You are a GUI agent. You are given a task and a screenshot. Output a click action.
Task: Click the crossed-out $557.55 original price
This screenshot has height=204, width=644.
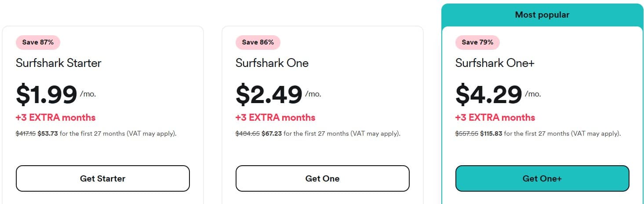click(467, 134)
